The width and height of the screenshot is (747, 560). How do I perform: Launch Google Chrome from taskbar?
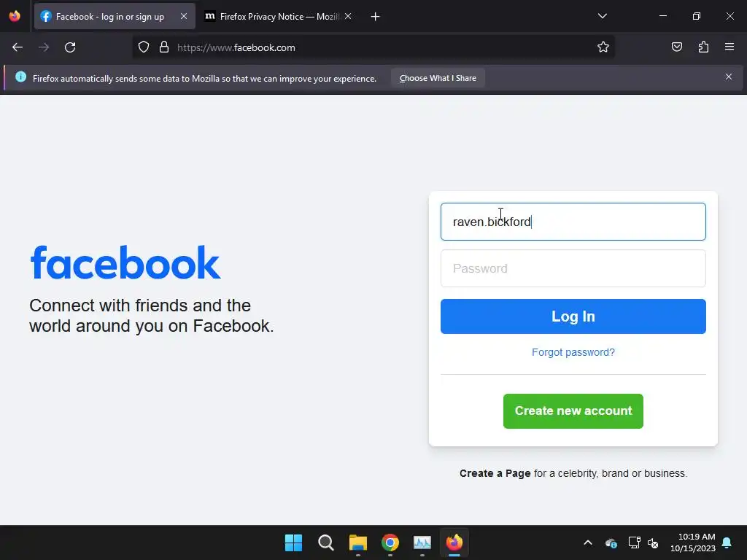[x=390, y=542]
